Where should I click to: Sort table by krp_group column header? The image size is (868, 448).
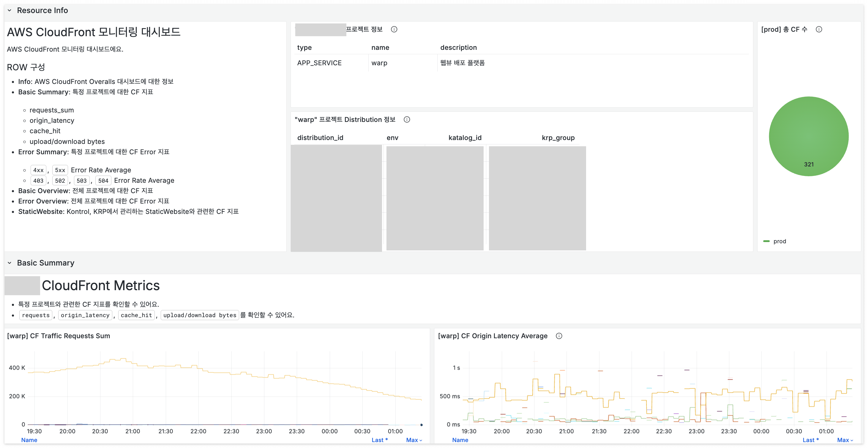click(558, 138)
